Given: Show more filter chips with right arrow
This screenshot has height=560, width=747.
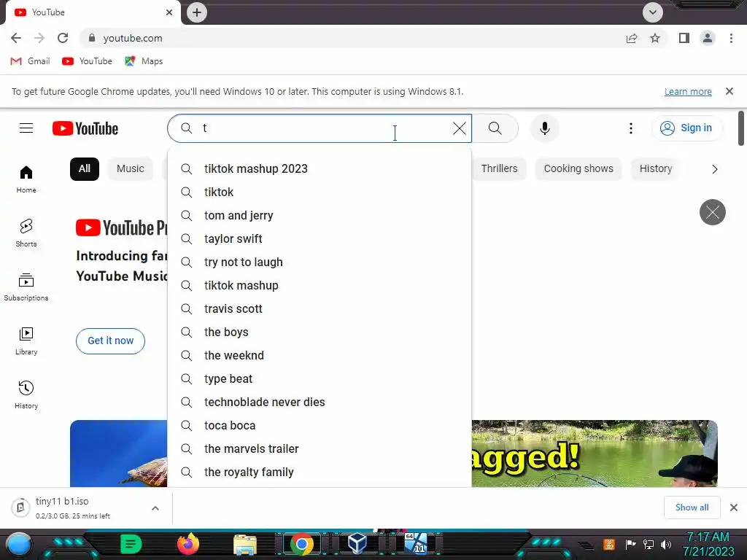Looking at the screenshot, I should point(714,169).
